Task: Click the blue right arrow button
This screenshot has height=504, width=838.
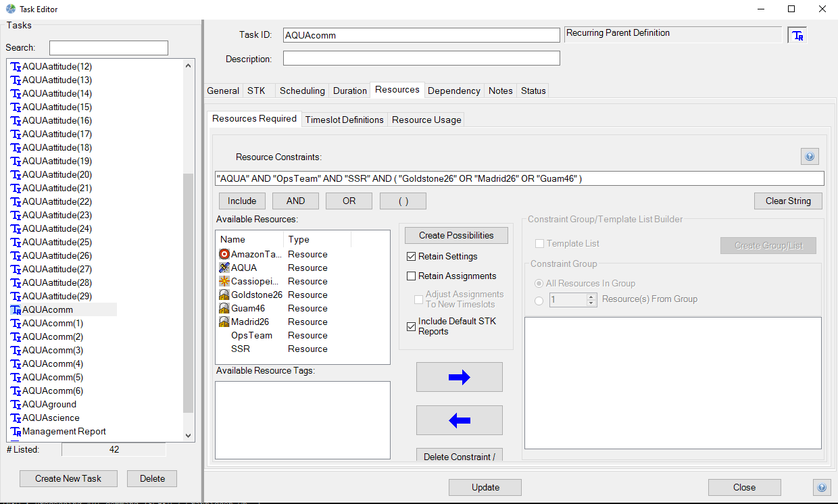Action: tap(459, 377)
